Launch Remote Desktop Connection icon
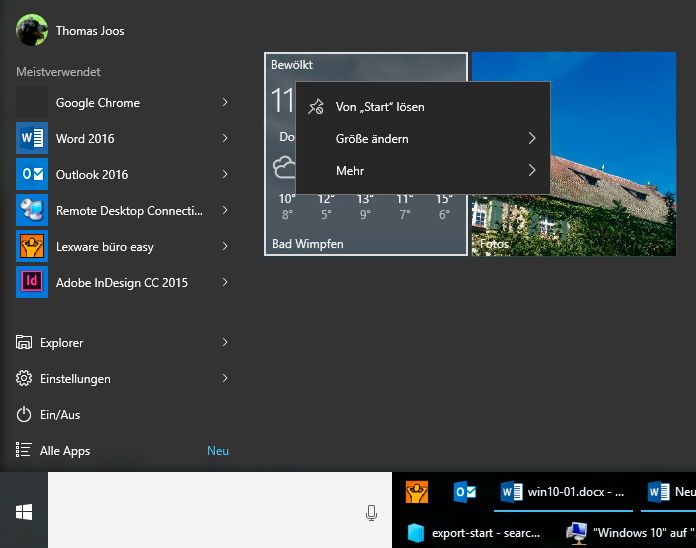 pos(32,210)
